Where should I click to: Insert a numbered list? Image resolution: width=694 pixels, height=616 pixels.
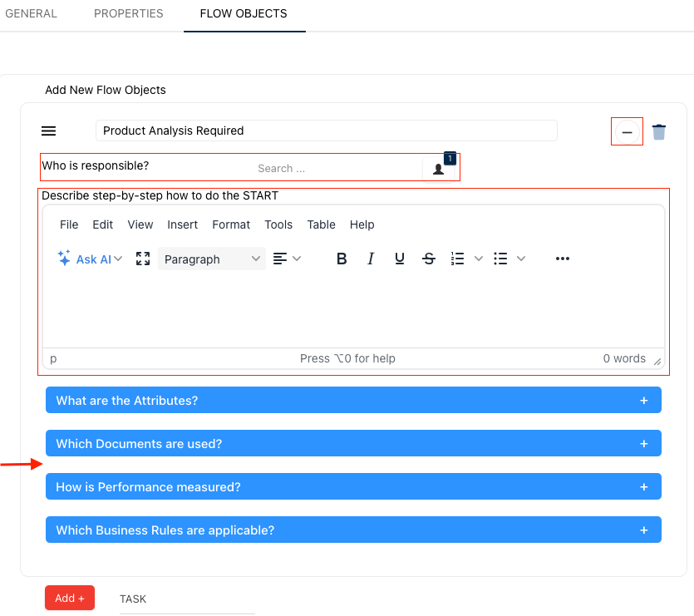point(457,259)
